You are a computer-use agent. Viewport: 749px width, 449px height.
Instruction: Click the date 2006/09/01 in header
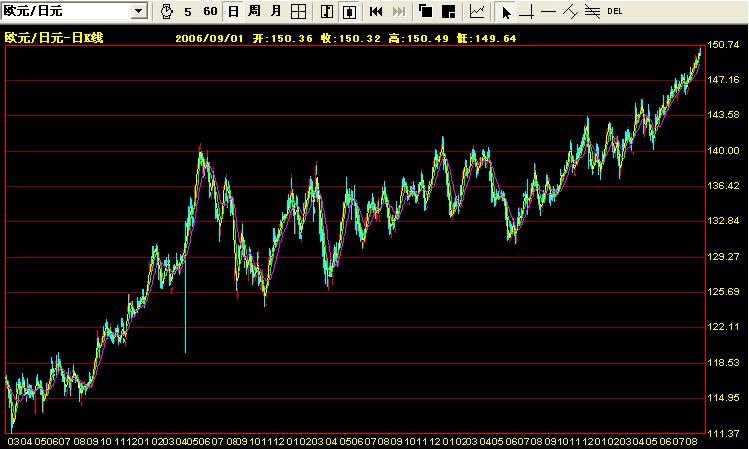click(209, 38)
